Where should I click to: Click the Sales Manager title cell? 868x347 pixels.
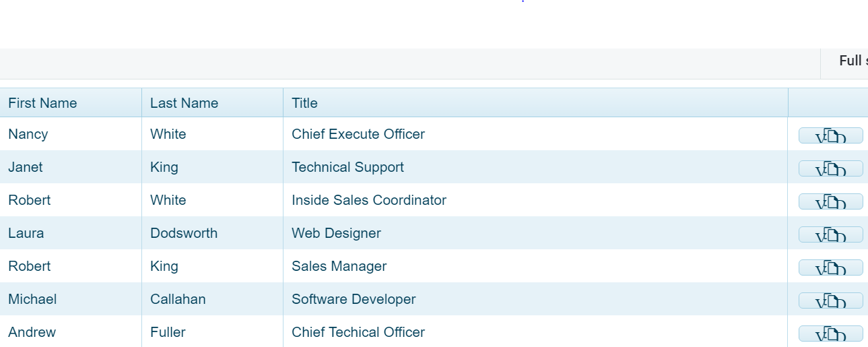[339, 266]
